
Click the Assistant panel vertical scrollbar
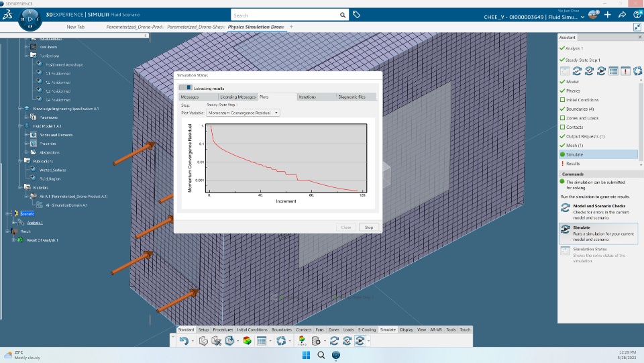pos(641,123)
